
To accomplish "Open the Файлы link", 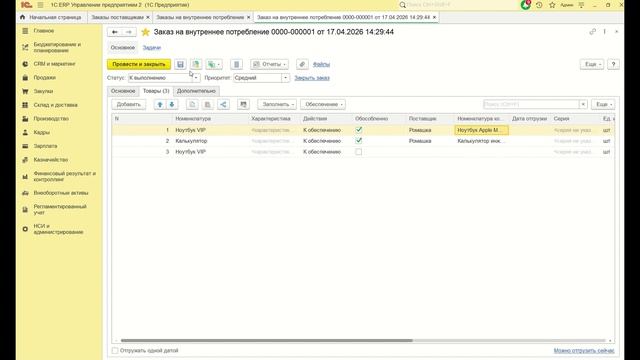I will coord(321,64).
